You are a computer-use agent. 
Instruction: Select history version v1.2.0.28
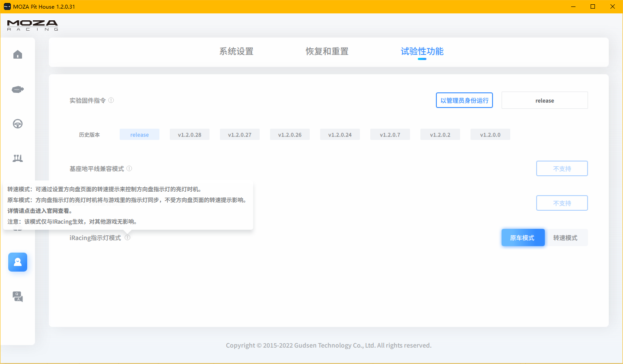point(190,135)
